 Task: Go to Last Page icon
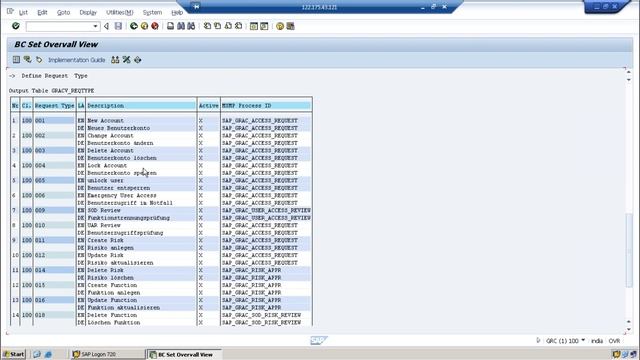(239, 26)
